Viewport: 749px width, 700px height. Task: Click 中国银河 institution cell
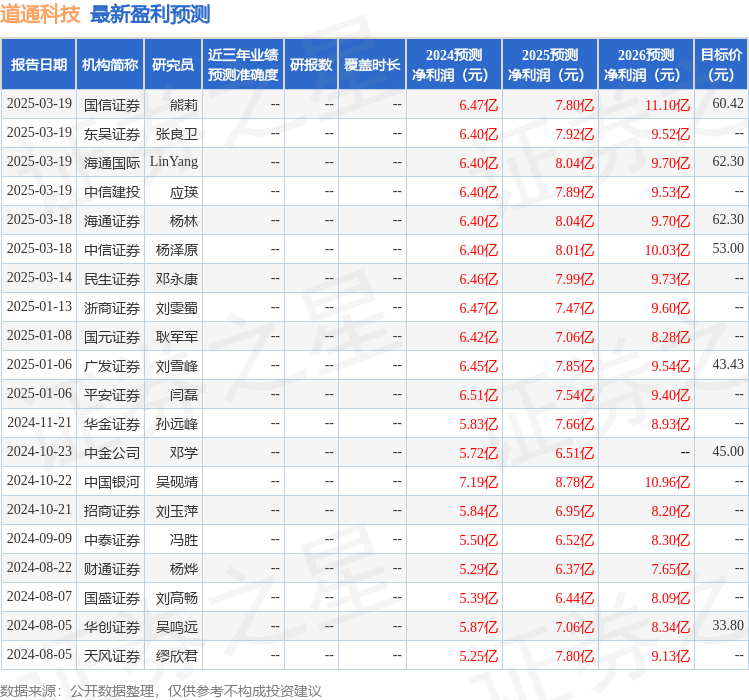[112, 482]
